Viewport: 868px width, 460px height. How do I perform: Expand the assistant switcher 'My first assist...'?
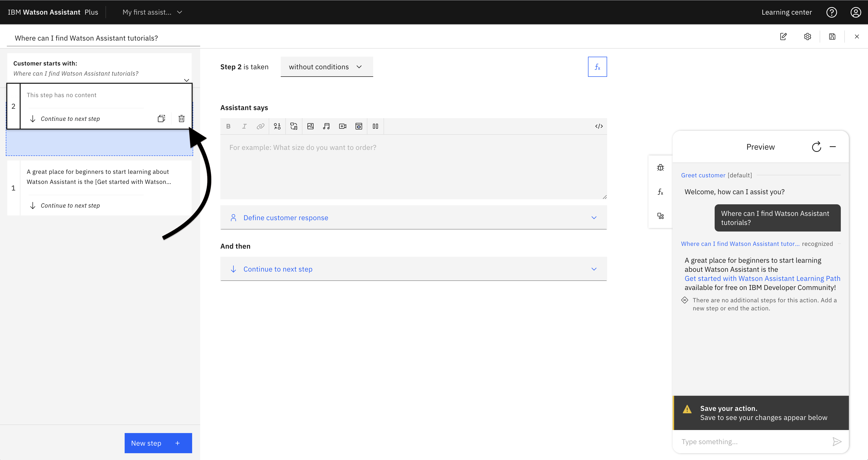point(152,12)
